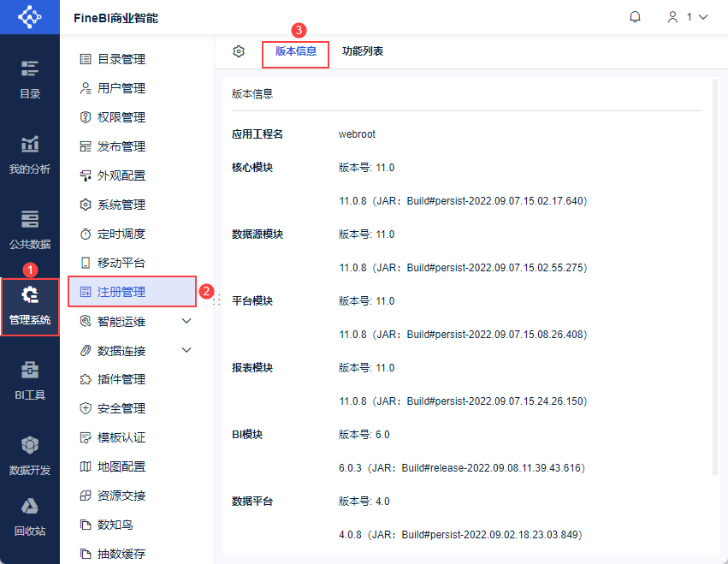The image size is (728, 564).
Task: Click the 模板认证 icon
Action: pos(86,437)
